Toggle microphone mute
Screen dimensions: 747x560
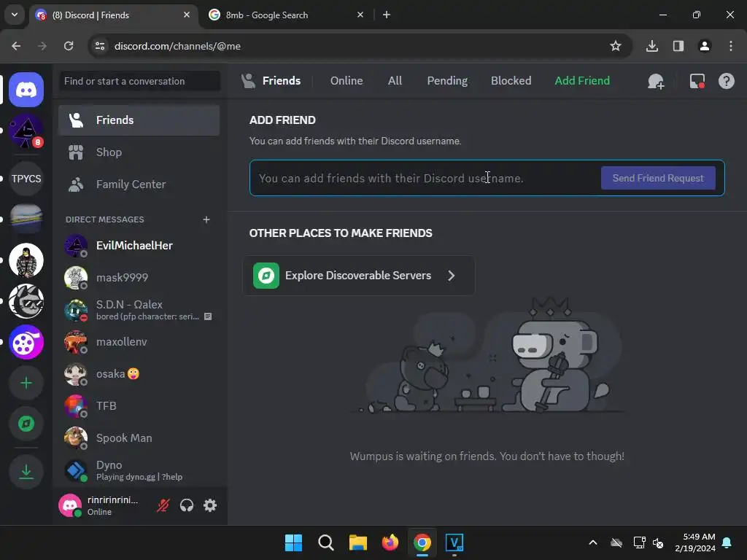click(x=163, y=505)
